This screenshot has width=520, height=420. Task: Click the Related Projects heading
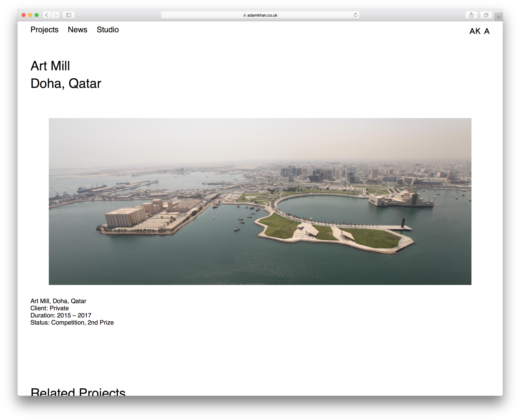click(x=78, y=392)
